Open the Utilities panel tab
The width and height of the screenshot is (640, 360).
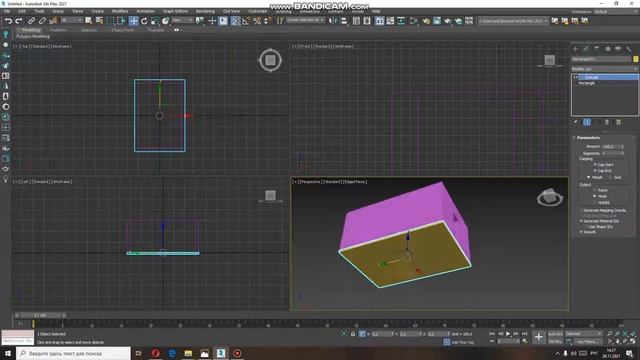[x=629, y=49]
